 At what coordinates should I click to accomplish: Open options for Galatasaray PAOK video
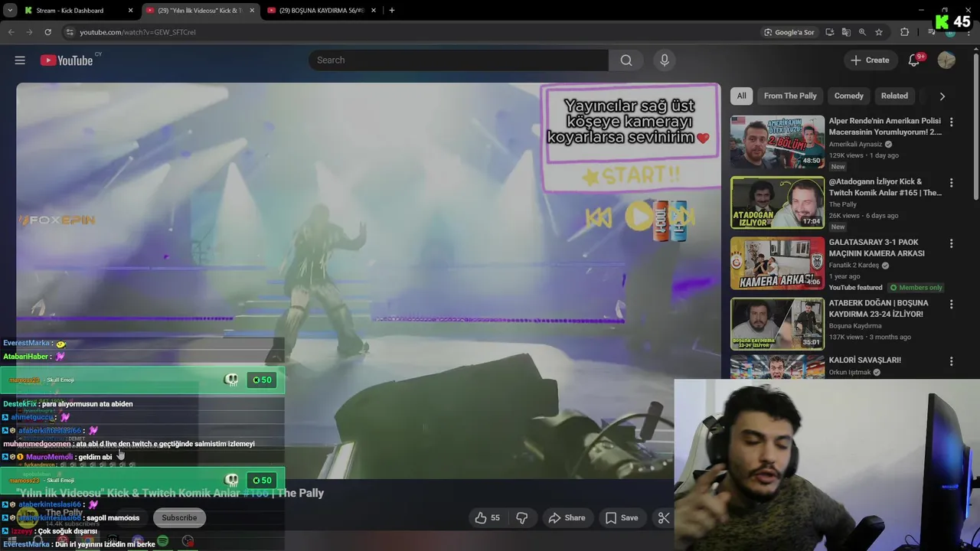952,243
